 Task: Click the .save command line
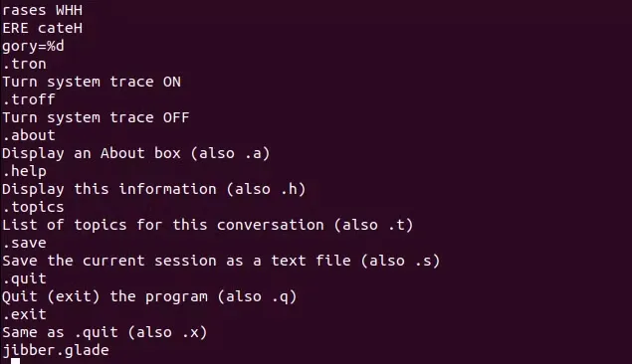coord(25,243)
